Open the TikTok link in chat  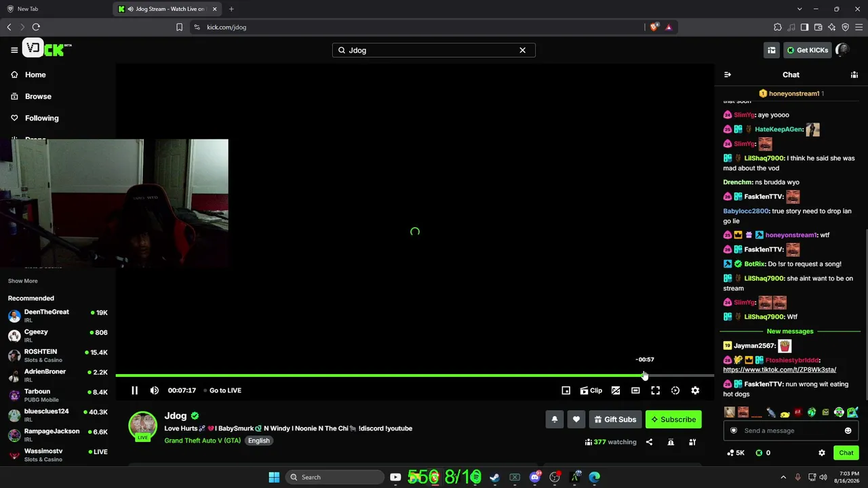780,370
